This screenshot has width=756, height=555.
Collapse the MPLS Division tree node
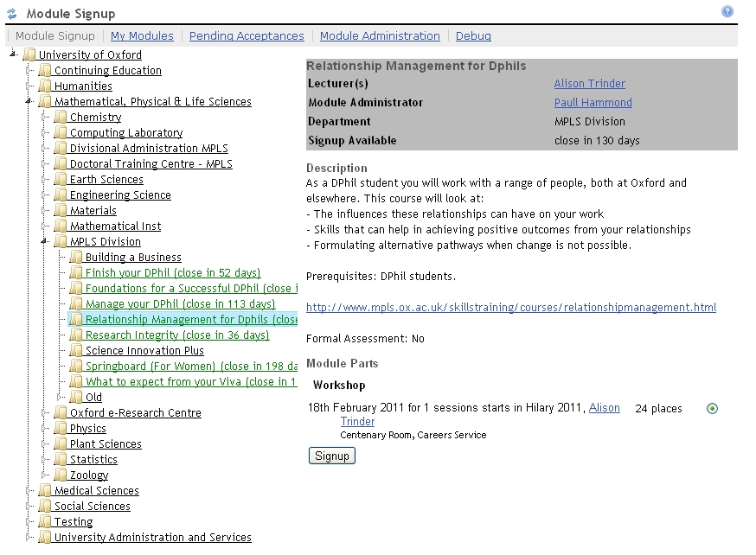click(44, 242)
